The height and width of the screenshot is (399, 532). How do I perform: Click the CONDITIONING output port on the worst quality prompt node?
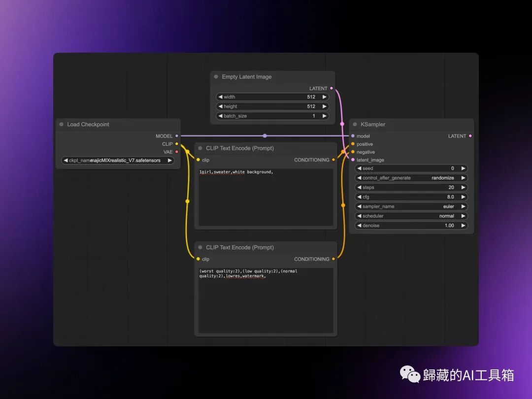point(333,259)
